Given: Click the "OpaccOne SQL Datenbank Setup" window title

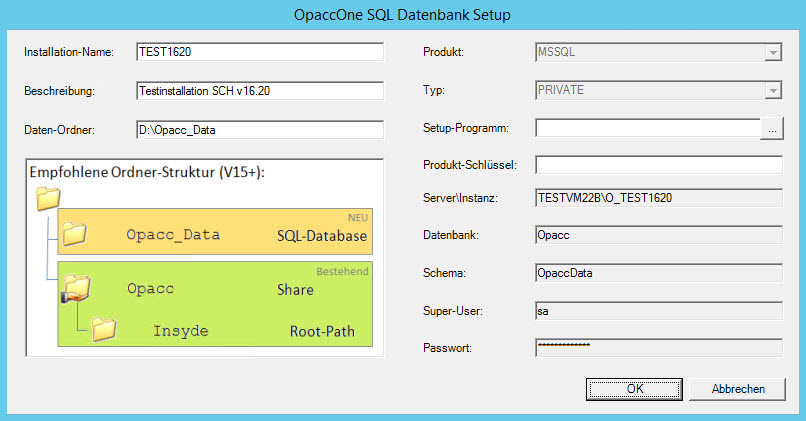Looking at the screenshot, I should pos(402,14).
